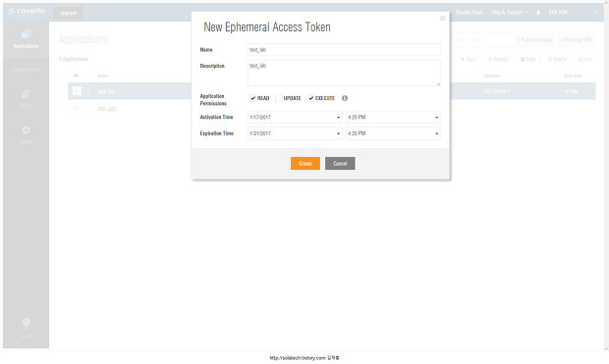Toggle the EXECUTE permission checkbox
The height and width of the screenshot is (364, 609).
point(310,98)
